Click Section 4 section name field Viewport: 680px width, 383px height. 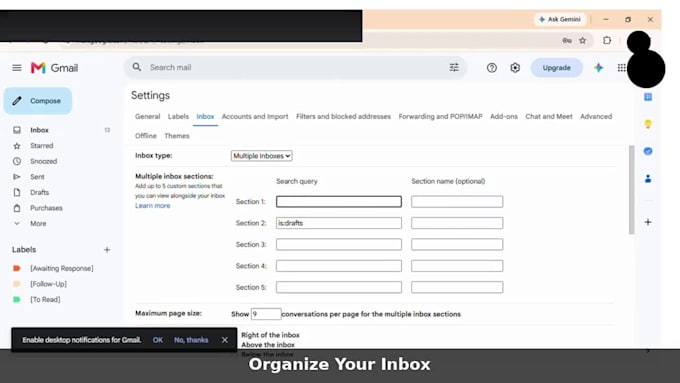pos(457,266)
